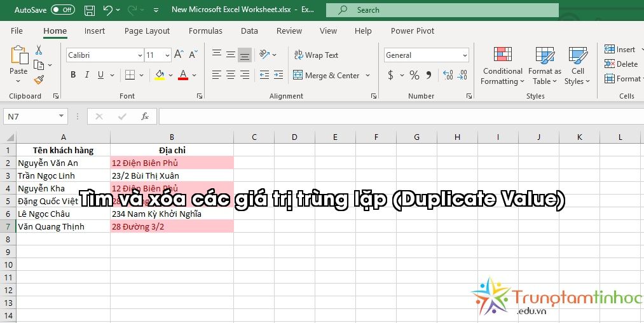Switch to the Formulas tab
This screenshot has width=644, height=323.
205,31
